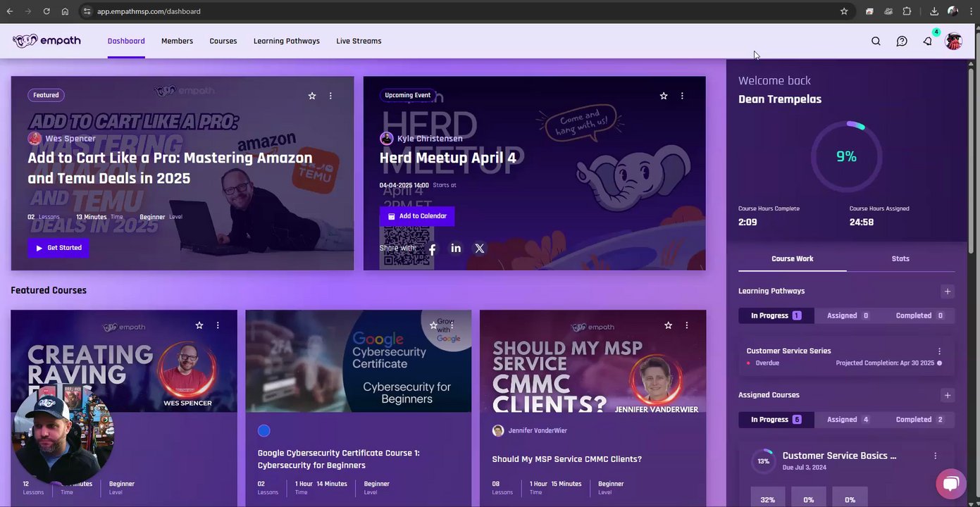Screen dimensions: 980x507
Task: Select Assigned Courses Assigned 4 filter
Action: click(x=848, y=420)
